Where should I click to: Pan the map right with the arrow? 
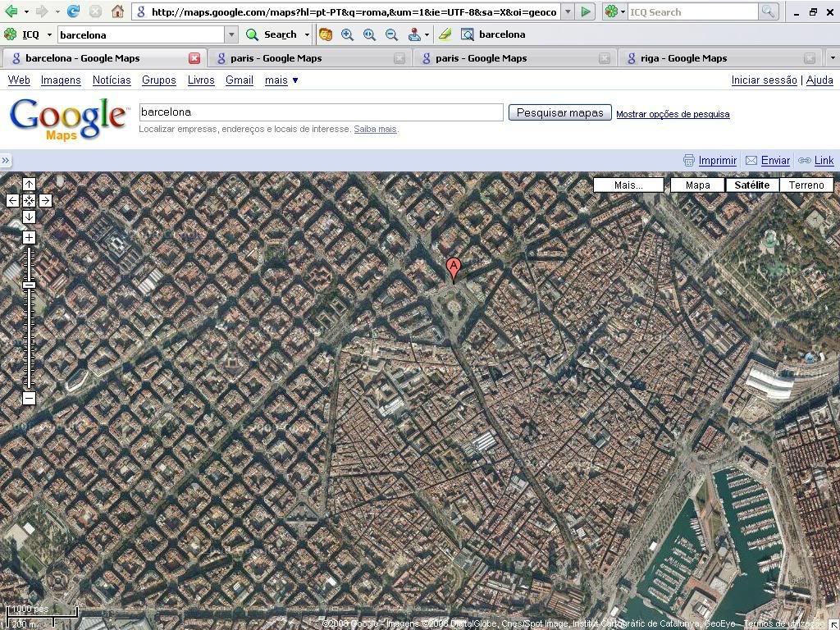[45, 200]
